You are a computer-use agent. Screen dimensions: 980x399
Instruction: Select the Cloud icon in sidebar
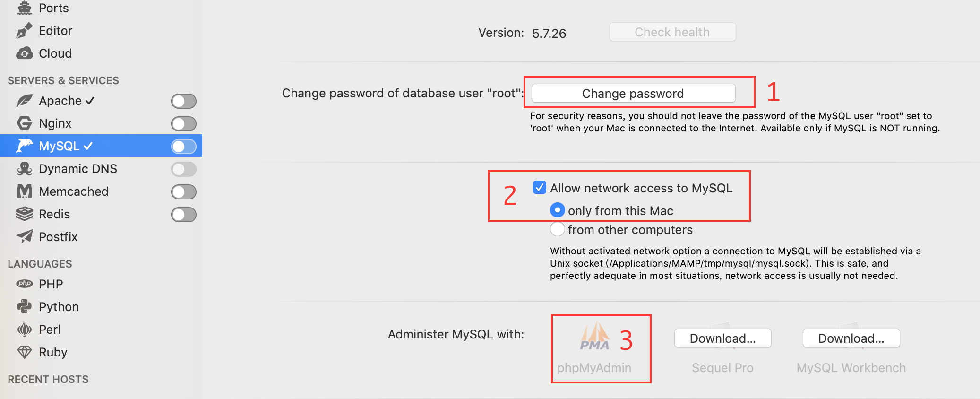coord(24,53)
